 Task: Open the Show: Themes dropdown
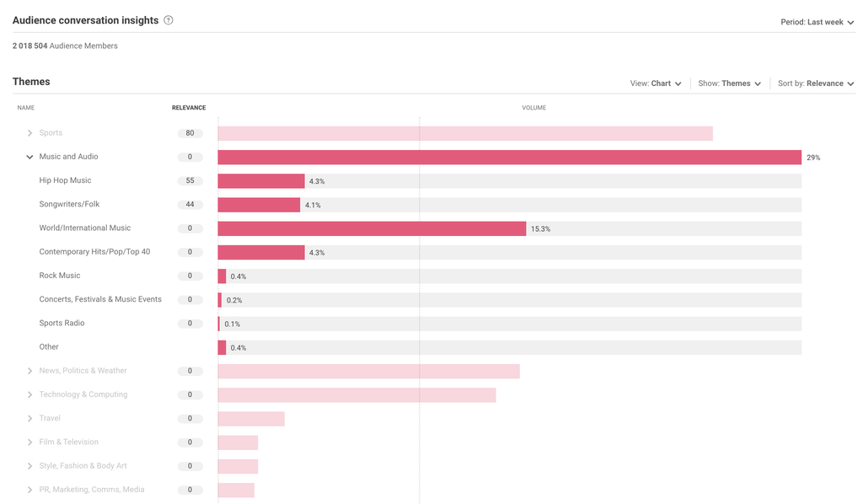(730, 83)
